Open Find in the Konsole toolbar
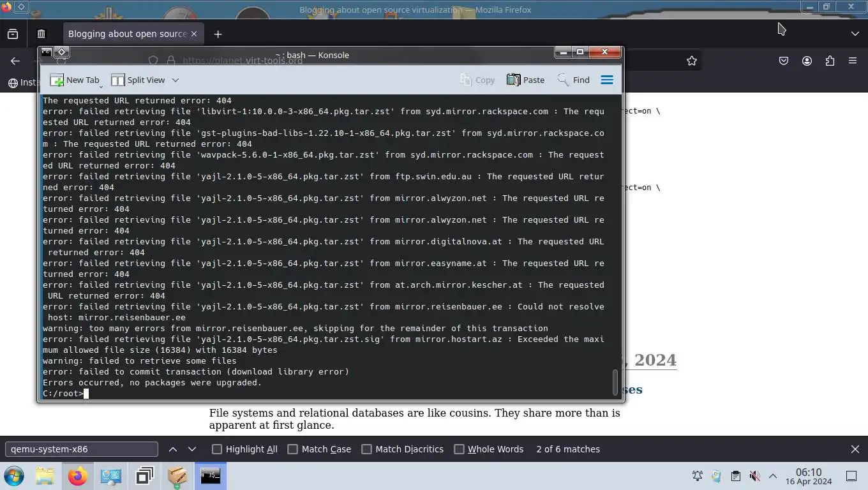The image size is (868, 490). tap(574, 80)
